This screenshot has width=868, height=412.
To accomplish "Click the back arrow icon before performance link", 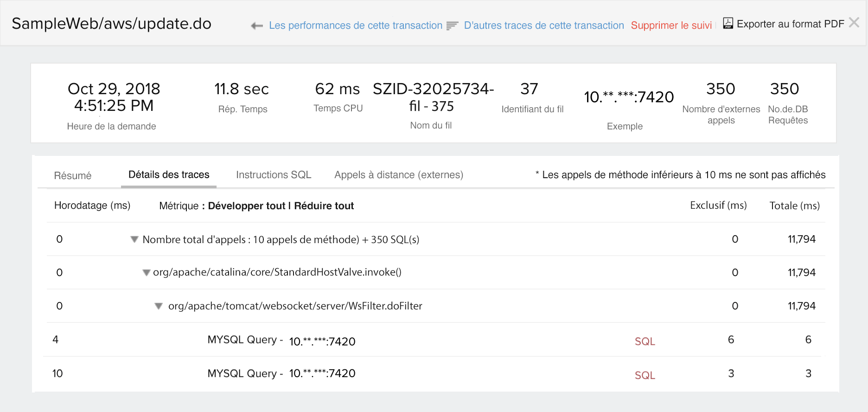I will pyautogui.click(x=256, y=26).
